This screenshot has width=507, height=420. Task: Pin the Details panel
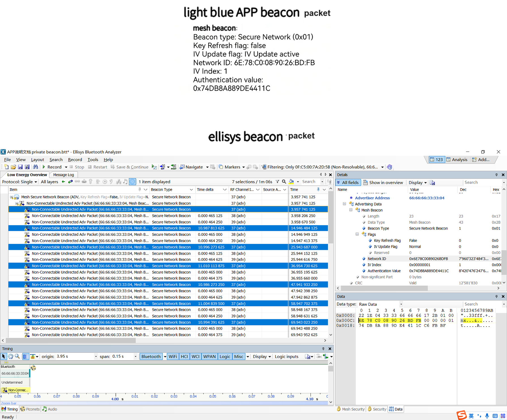(496, 175)
